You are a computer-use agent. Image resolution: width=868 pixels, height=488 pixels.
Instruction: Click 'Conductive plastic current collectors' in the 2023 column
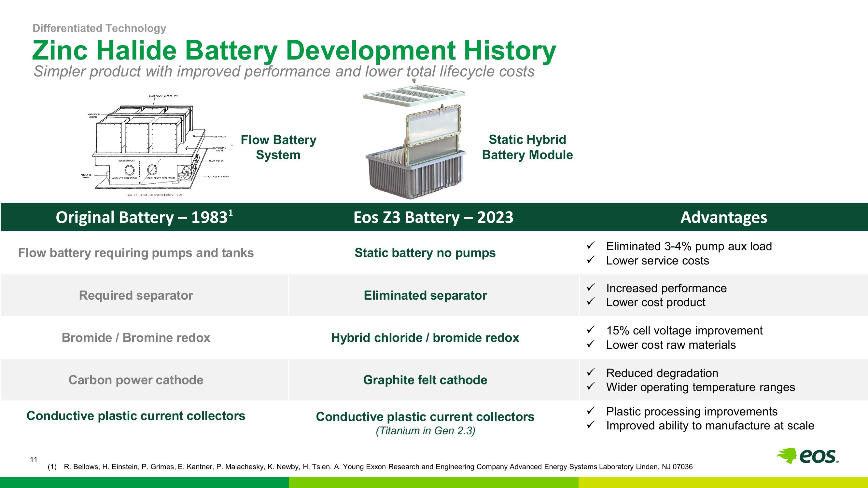click(425, 417)
